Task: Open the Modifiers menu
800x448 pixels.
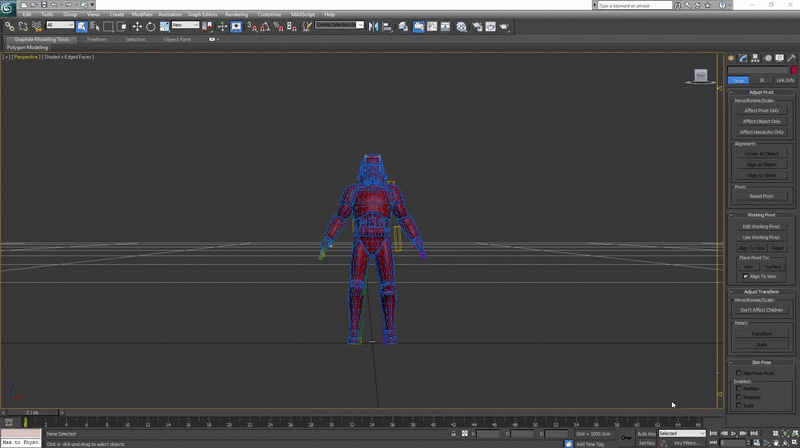Action: (x=141, y=14)
